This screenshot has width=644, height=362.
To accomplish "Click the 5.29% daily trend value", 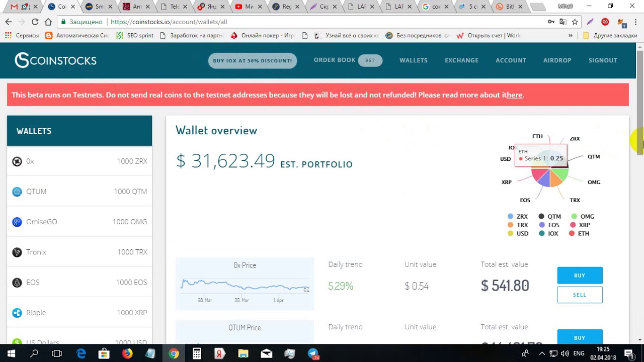I will click(x=341, y=286).
